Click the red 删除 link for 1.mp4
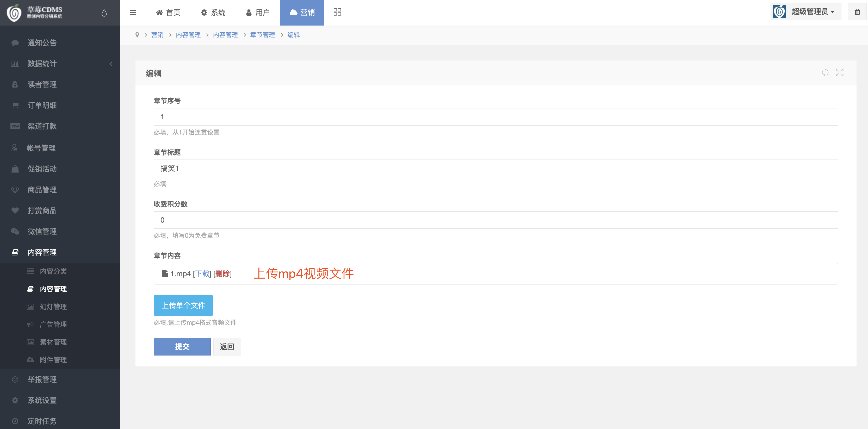Screen dimensions: 868x429 point(222,274)
